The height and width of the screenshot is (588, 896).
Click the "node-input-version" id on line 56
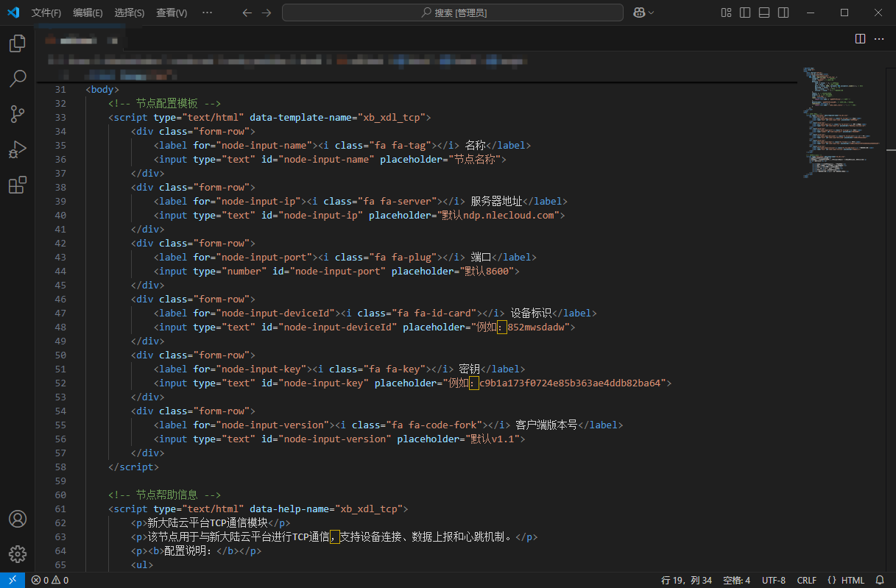(335, 439)
